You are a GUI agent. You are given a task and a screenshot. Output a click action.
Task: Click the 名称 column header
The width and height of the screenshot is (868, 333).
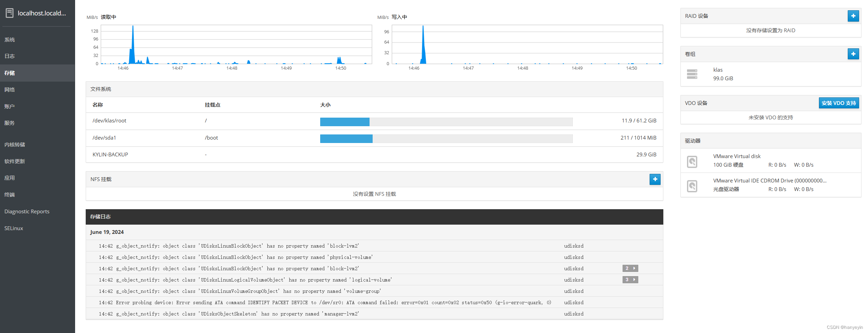98,105
